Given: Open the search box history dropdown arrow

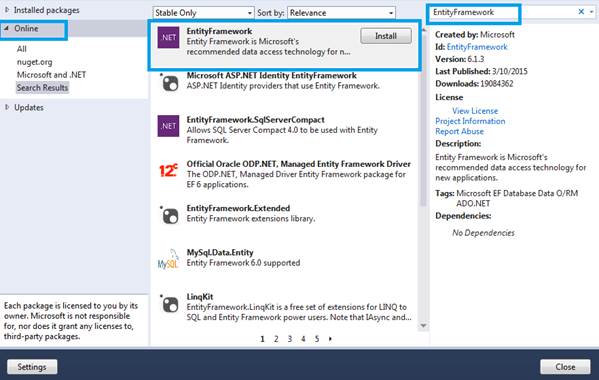Looking at the screenshot, I should pos(592,12).
